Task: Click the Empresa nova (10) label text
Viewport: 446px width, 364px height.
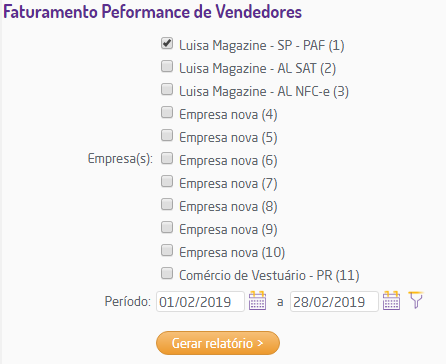Action: click(x=232, y=253)
